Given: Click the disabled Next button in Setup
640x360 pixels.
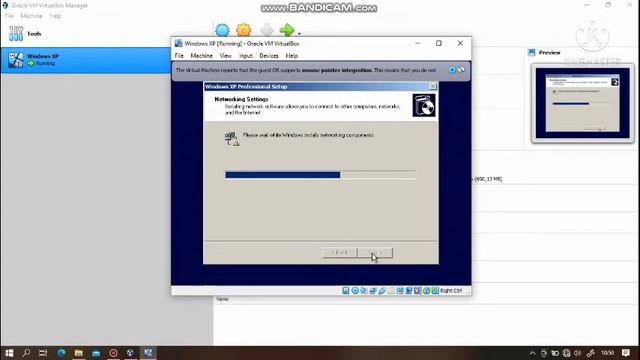Looking at the screenshot, I should [x=375, y=253].
